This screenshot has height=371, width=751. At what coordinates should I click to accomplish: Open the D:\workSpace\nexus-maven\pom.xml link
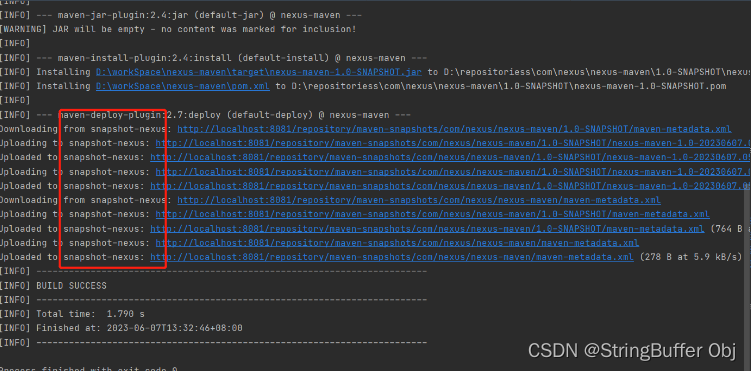(182, 86)
